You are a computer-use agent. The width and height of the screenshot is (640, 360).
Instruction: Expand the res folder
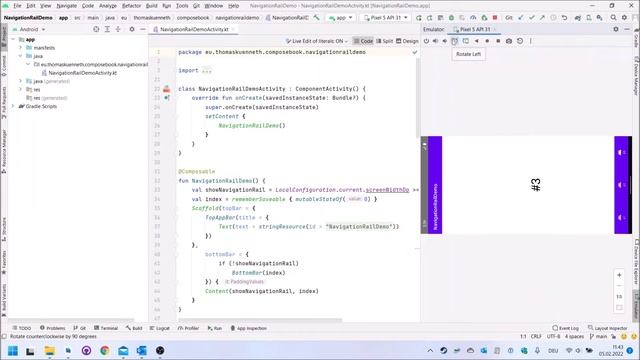20,89
